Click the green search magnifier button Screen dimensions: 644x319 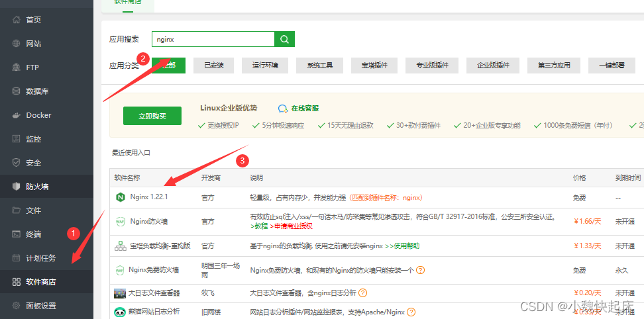pos(285,39)
